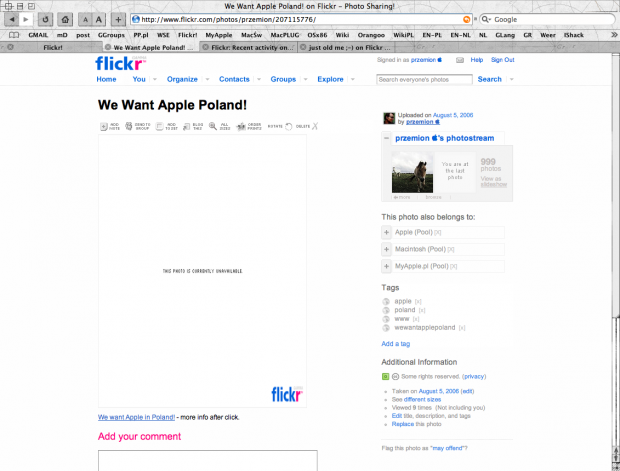620x471 pixels.
Task: Click Add a tag link
Action: (x=395, y=344)
